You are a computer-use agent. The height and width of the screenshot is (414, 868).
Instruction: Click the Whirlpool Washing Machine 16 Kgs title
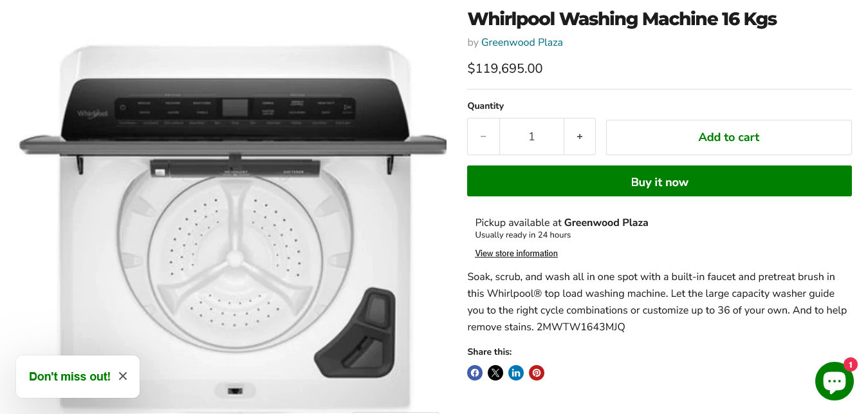622,19
